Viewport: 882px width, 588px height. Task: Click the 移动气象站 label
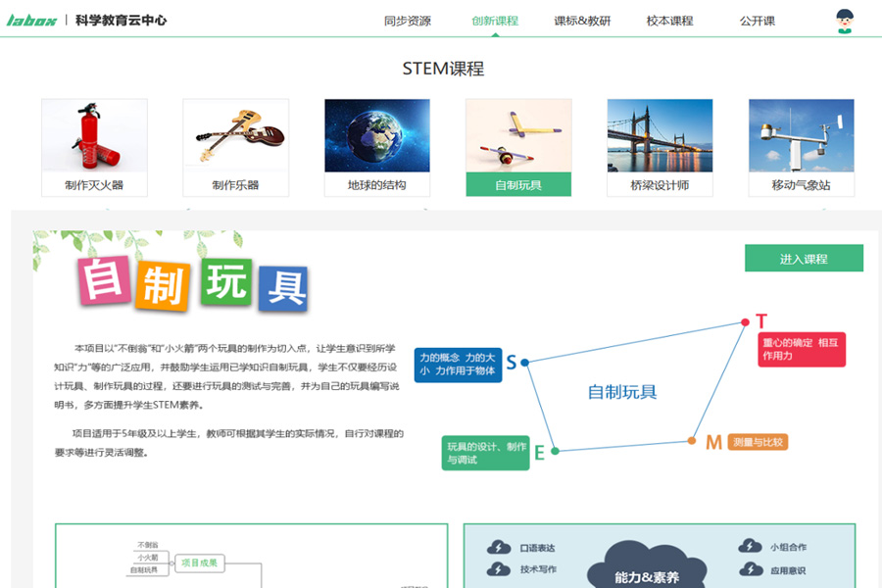tap(802, 184)
